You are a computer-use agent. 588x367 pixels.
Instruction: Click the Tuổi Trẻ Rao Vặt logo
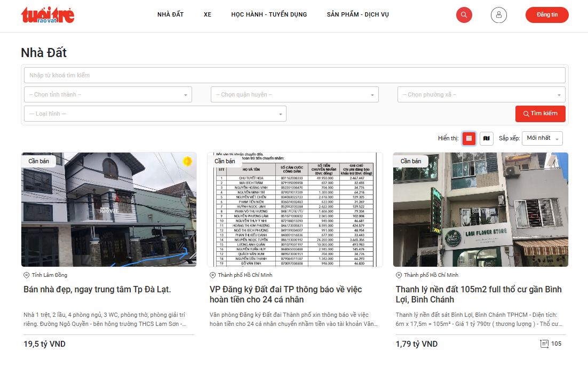pos(47,15)
